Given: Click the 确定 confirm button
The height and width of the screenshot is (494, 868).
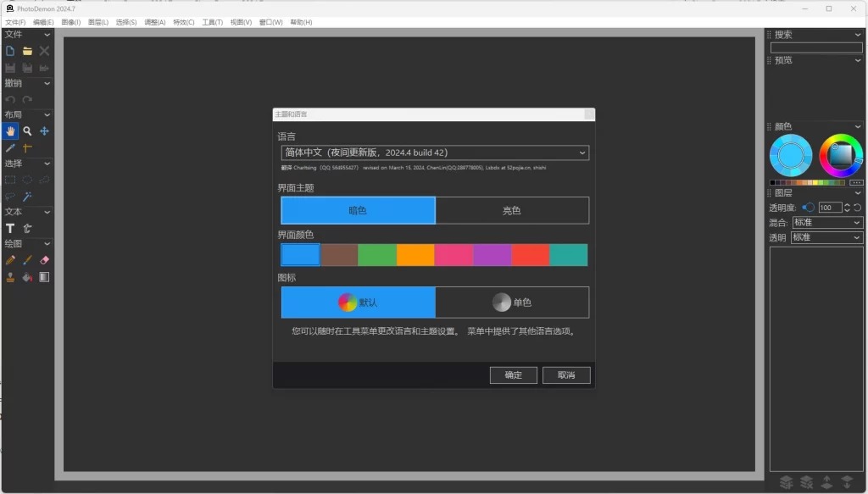Looking at the screenshot, I should click(x=513, y=375).
